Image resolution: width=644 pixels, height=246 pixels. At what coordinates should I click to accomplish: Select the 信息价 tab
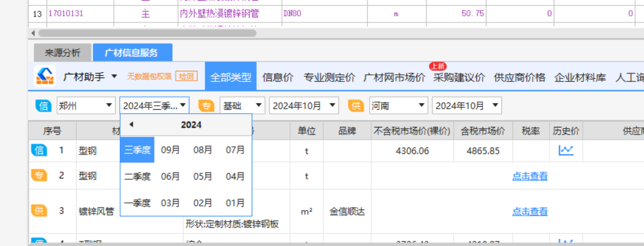278,77
